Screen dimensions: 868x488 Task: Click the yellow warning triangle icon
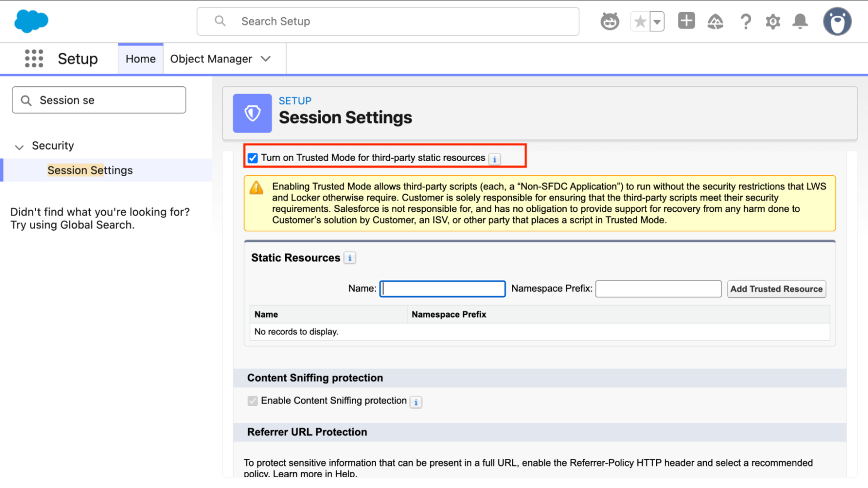click(256, 188)
